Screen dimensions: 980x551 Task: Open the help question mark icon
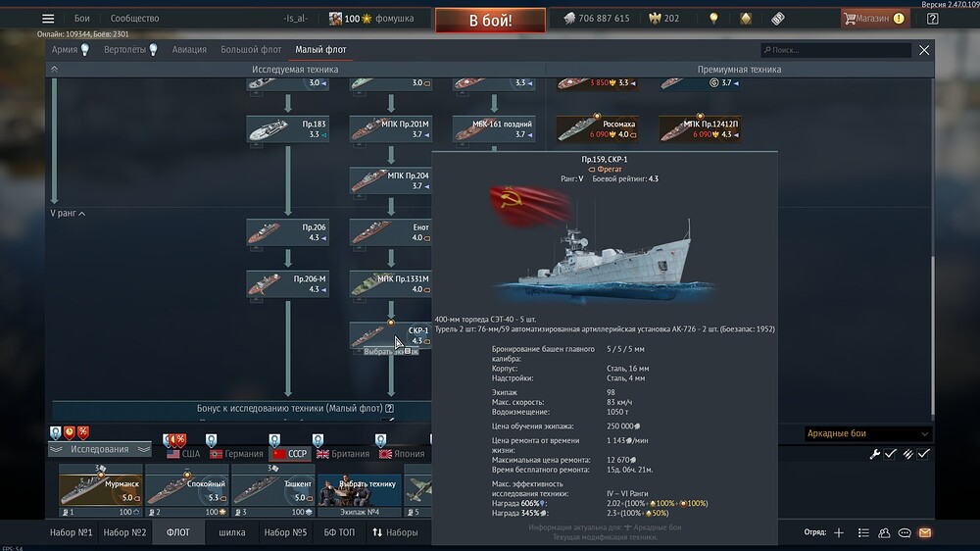coord(933,18)
